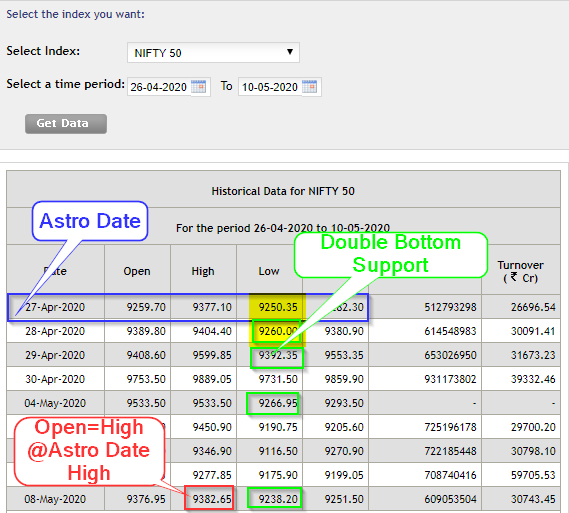
Task: Click the turnover value 59705.53
Action: pyautogui.click(x=533, y=475)
